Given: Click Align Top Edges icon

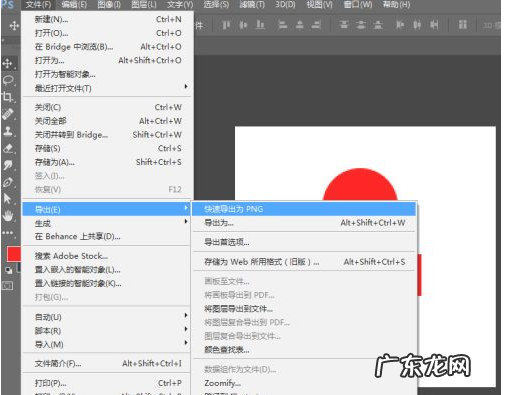Looking at the screenshot, I should coord(226,25).
